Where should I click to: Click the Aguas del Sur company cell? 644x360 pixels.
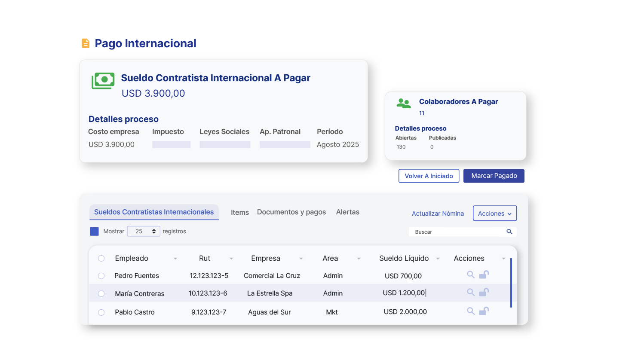tap(270, 312)
